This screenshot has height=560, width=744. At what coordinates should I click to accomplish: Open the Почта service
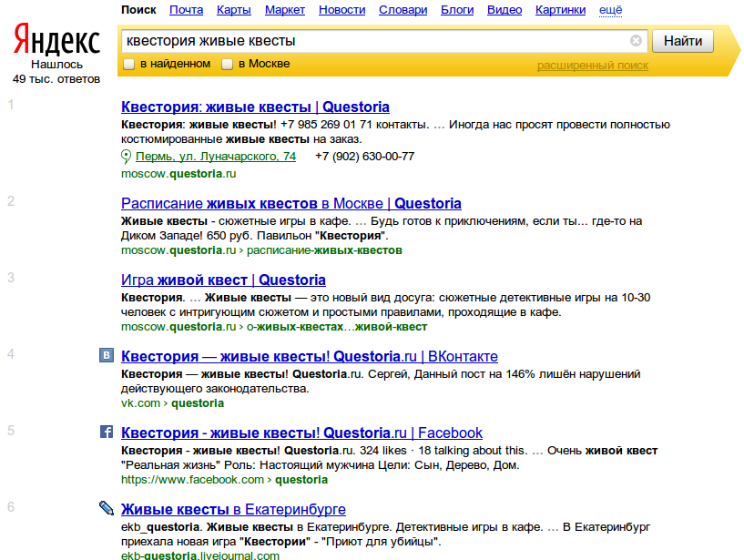(186, 10)
